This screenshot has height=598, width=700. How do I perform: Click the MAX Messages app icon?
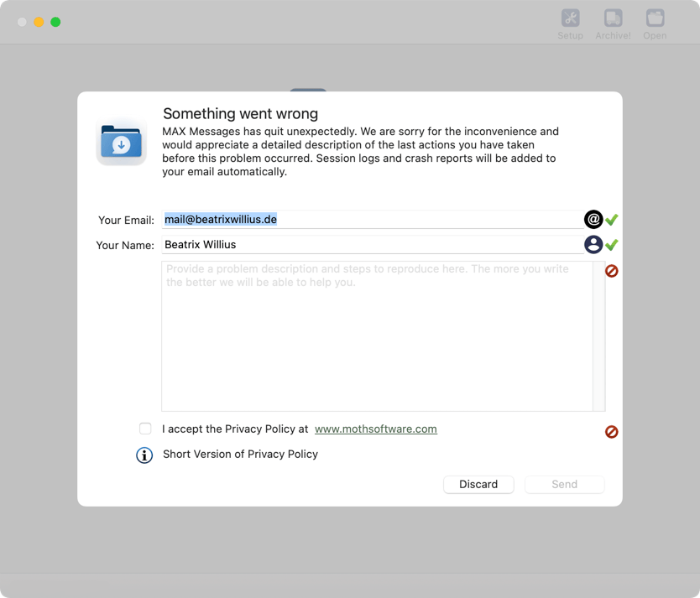(122, 142)
